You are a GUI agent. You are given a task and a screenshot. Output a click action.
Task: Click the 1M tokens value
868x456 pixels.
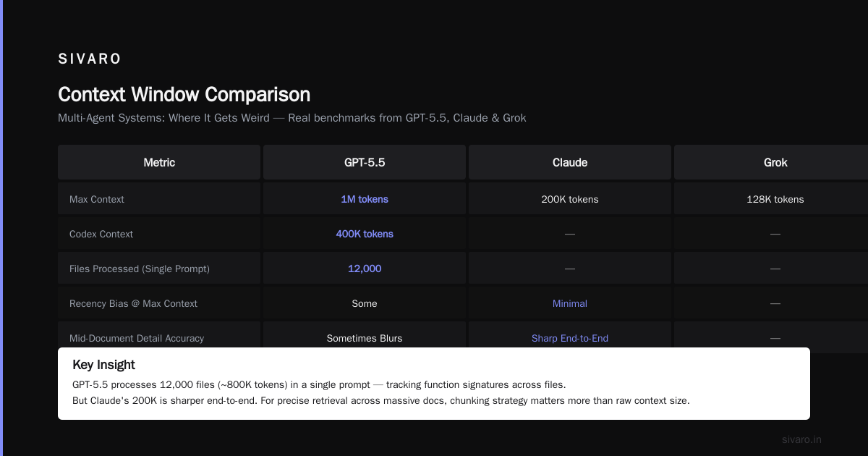[x=365, y=199]
